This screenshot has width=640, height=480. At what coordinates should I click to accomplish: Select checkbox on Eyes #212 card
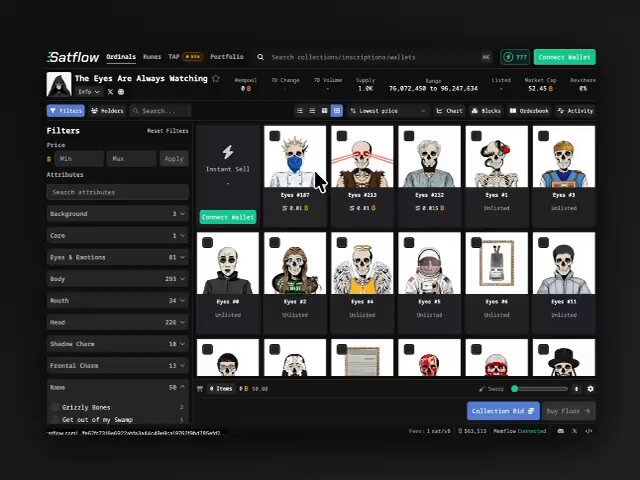click(x=409, y=136)
